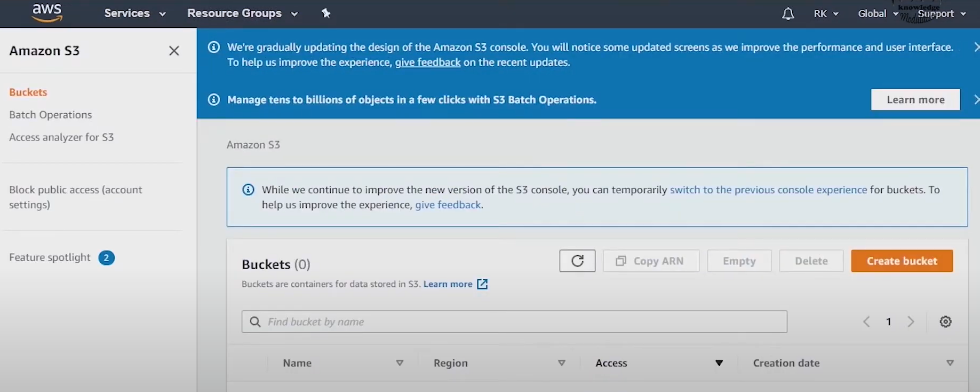This screenshot has width=980, height=392.
Task: Click info icon beside console update message
Action: pyautogui.click(x=213, y=48)
